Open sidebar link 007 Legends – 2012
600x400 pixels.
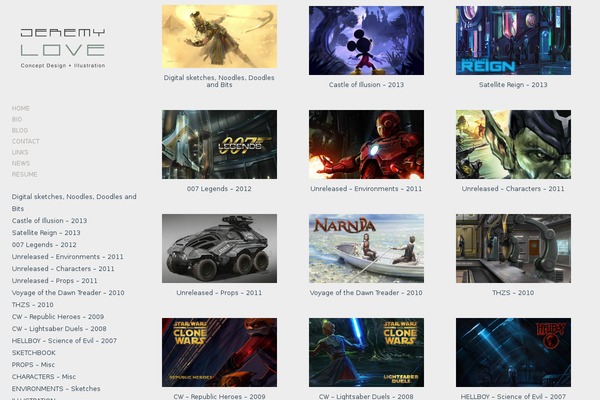tap(44, 245)
